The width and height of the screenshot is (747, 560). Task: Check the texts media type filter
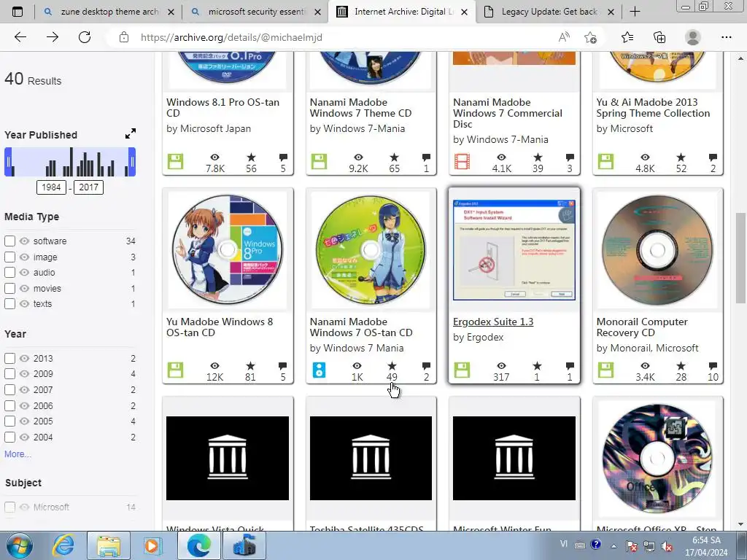click(10, 304)
